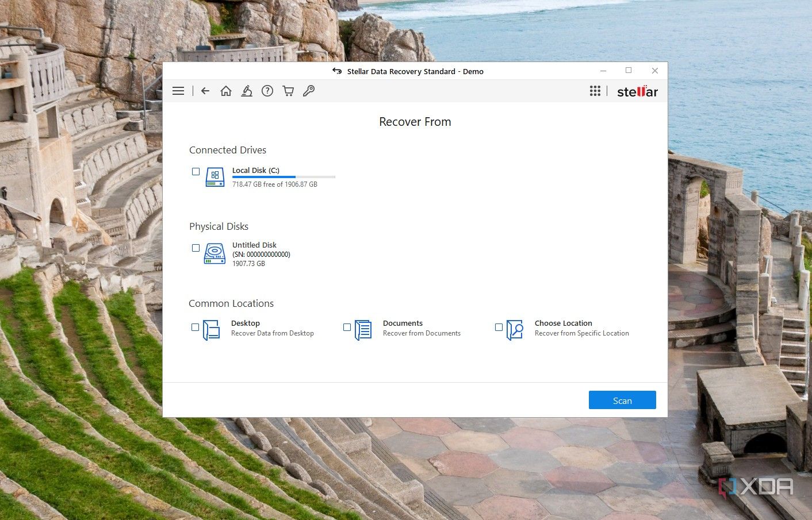Screen dimensions: 812x520
Task: Click the title bar app icon
Action: [x=337, y=71]
